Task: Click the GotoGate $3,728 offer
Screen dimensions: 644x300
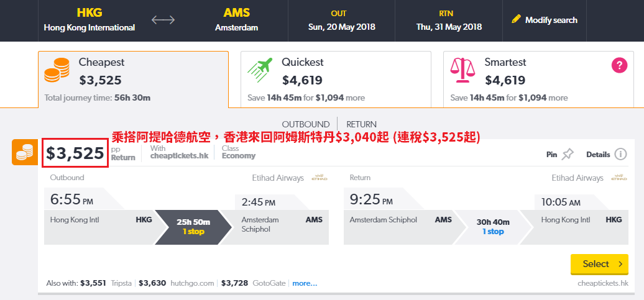Action: pos(253,283)
